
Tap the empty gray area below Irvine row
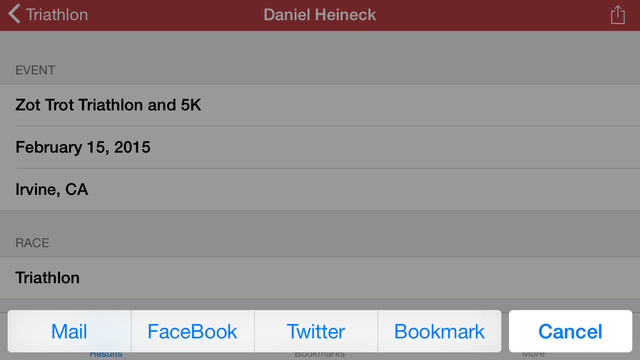click(x=320, y=224)
